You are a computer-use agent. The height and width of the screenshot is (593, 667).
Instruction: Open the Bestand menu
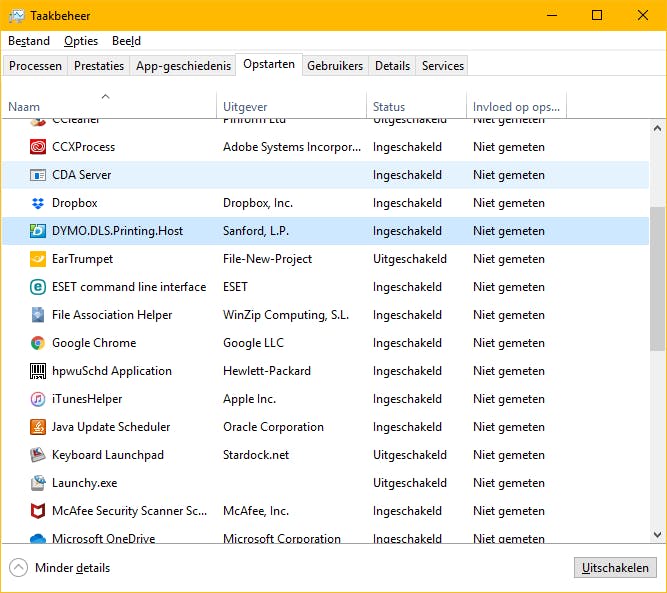click(29, 41)
